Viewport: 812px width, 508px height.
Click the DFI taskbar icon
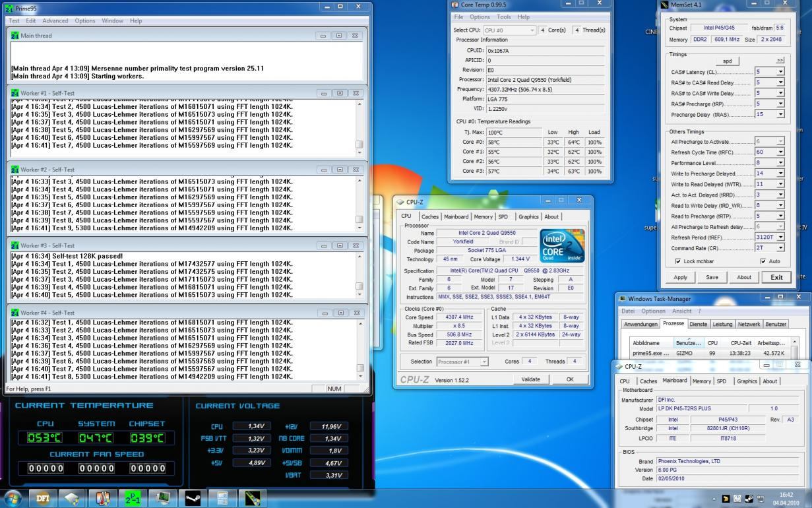[43, 498]
